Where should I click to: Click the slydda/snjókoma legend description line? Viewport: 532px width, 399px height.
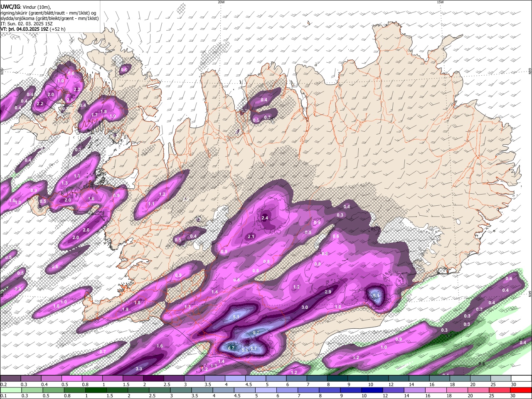pos(49,18)
